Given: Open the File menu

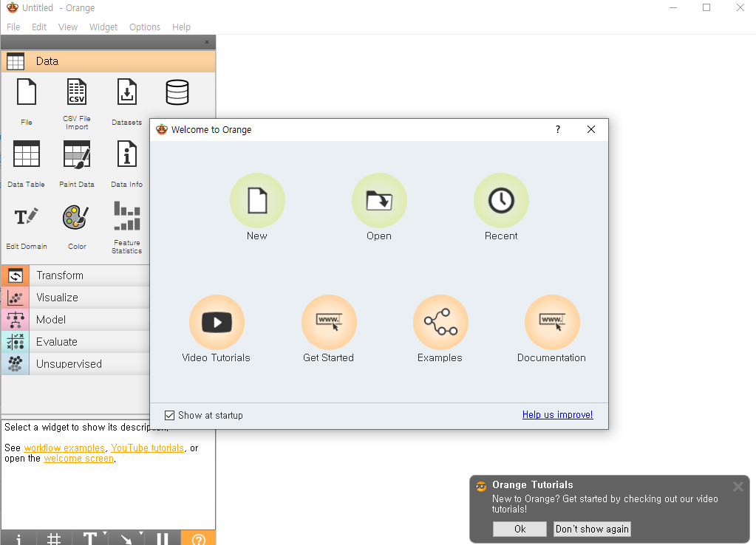Looking at the screenshot, I should pyautogui.click(x=13, y=27).
